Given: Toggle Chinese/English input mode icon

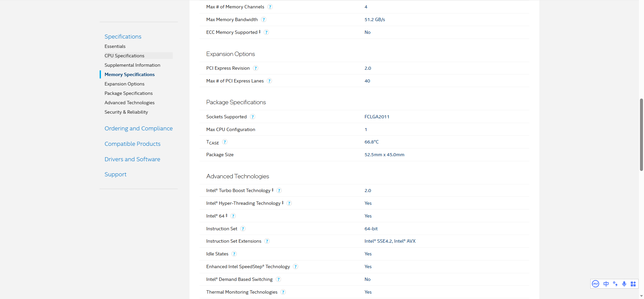Looking at the screenshot, I should [606, 284].
